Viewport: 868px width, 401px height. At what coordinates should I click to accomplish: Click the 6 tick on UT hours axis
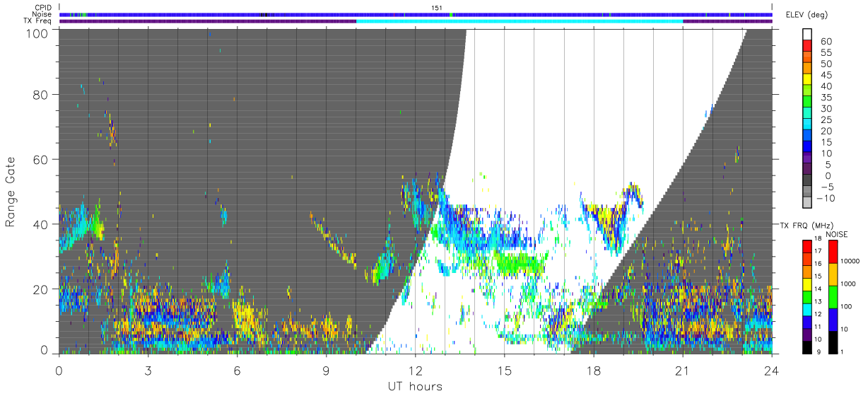tap(237, 370)
